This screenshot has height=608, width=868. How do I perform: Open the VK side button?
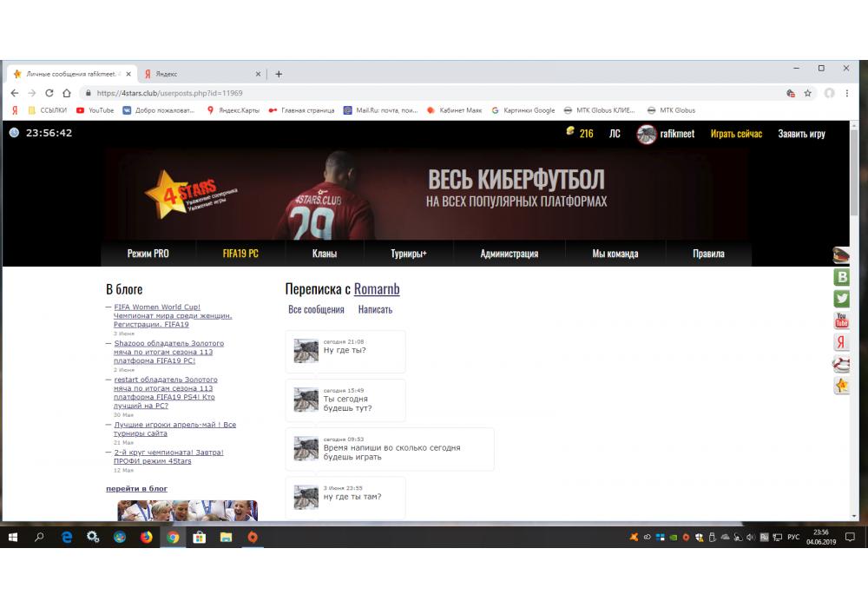(x=841, y=277)
